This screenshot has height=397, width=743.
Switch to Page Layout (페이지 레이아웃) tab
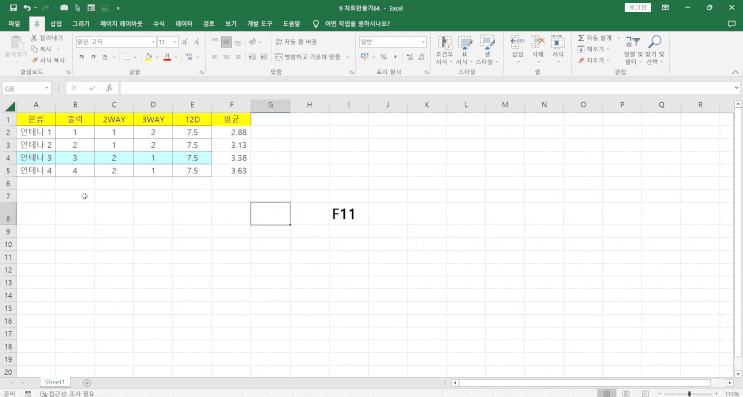click(x=121, y=23)
